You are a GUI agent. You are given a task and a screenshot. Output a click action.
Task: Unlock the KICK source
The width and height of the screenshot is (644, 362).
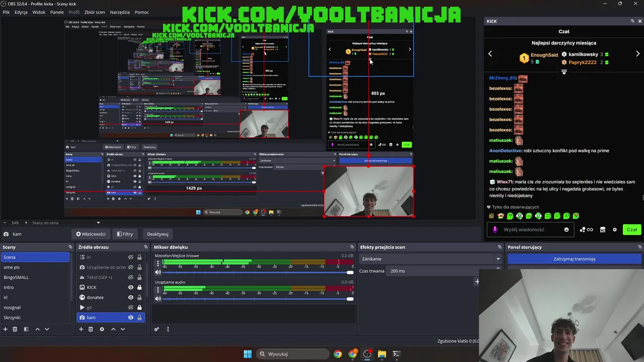(x=139, y=287)
